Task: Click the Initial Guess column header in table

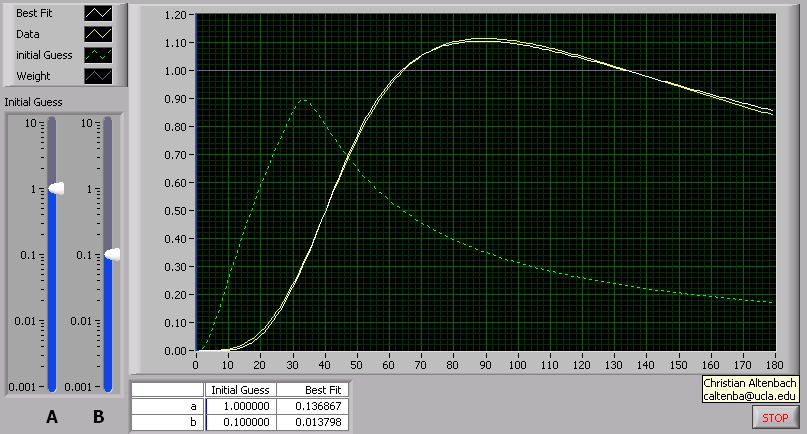Action: (x=240, y=390)
